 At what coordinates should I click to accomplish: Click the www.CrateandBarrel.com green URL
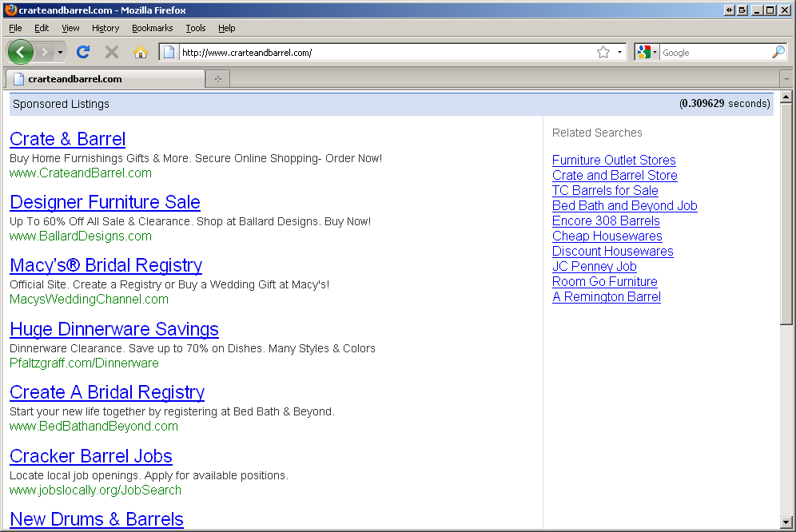click(81, 173)
